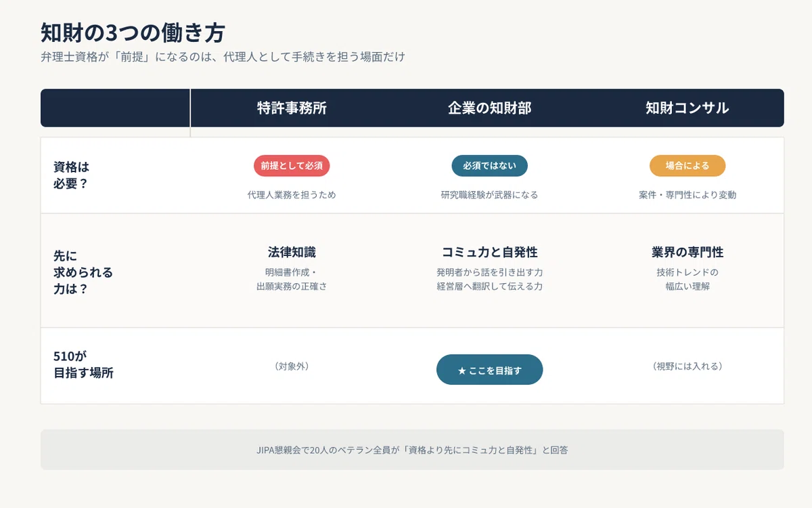Click the text '案件・専門性により変動'
Image resolution: width=812 pixels, height=508 pixels.
click(x=687, y=195)
